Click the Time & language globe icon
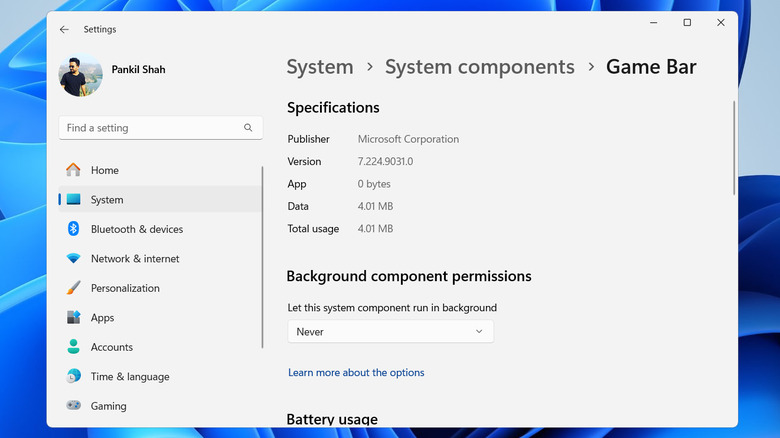Image resolution: width=780 pixels, height=438 pixels. 73,377
